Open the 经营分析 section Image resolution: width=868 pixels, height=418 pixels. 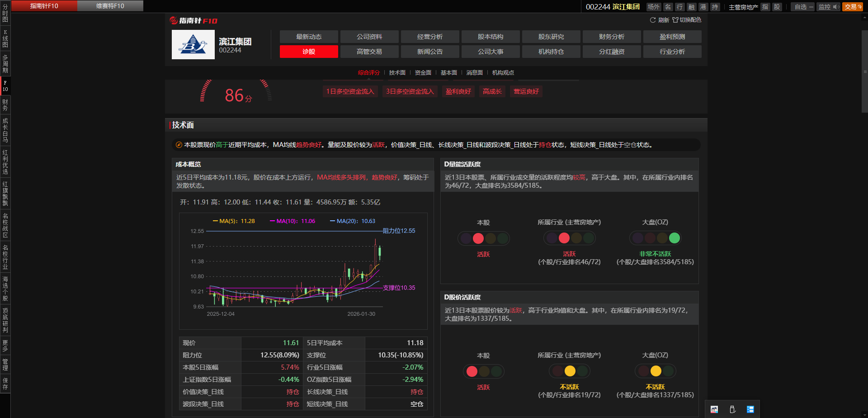(430, 37)
